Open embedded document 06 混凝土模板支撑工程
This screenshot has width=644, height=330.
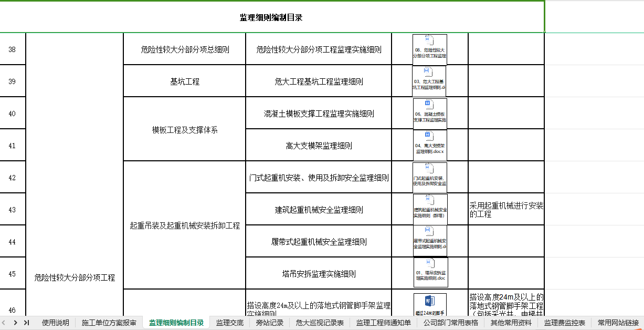point(429,114)
